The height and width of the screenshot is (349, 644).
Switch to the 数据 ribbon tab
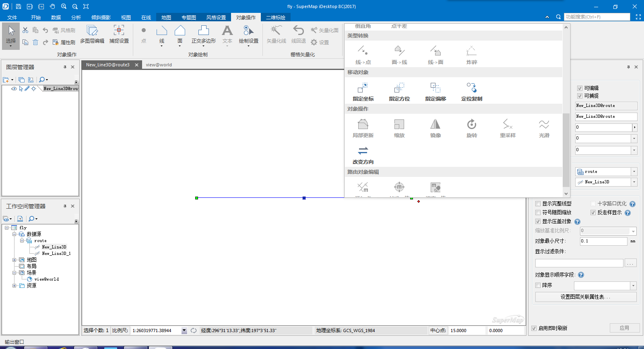click(x=56, y=17)
